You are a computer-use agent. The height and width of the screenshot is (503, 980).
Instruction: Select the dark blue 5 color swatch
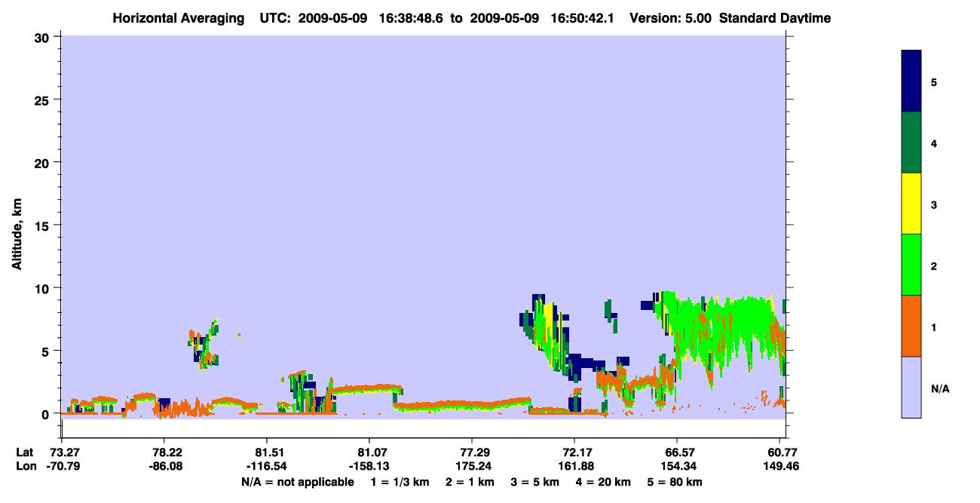(x=911, y=81)
